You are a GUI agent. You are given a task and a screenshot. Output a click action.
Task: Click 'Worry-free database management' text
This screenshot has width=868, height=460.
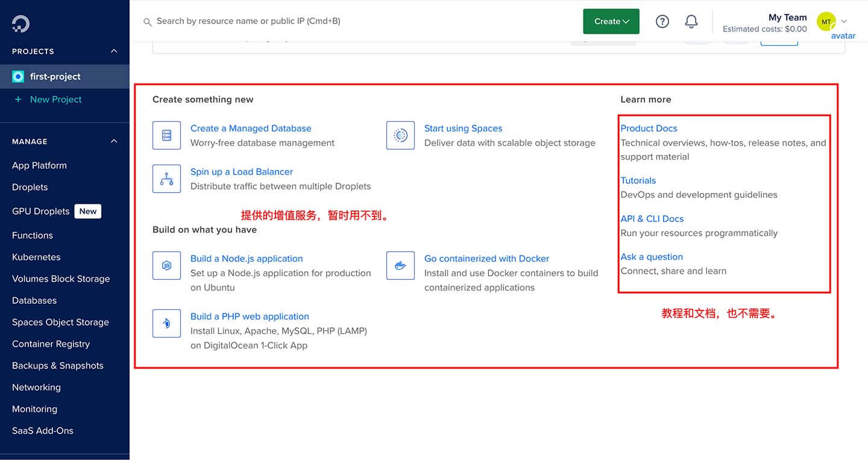pyautogui.click(x=262, y=143)
